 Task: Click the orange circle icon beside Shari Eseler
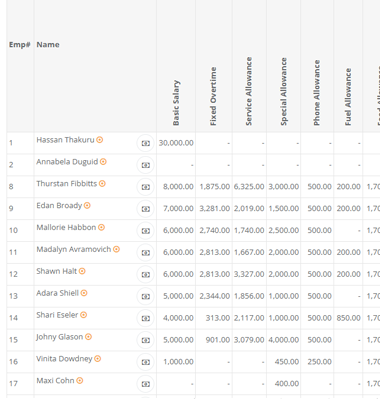(84, 315)
